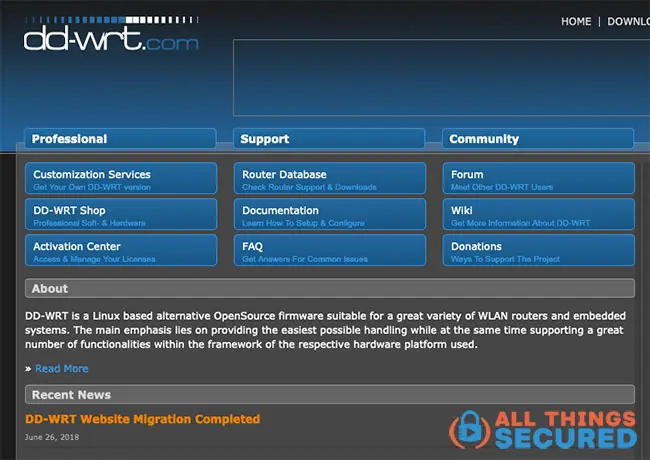Click the June 26, 2018 date
This screenshot has height=460, width=650.
click(52, 437)
